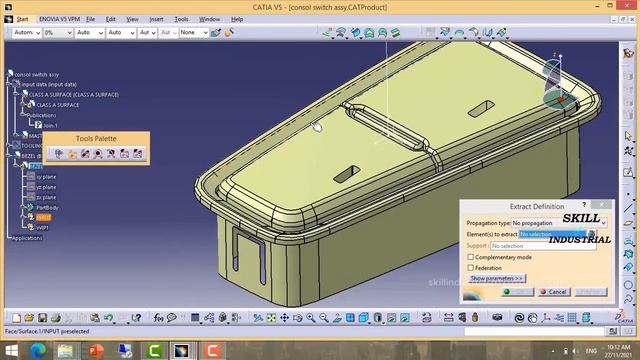Open the Start menu item
640x360 pixels.
(22, 19)
